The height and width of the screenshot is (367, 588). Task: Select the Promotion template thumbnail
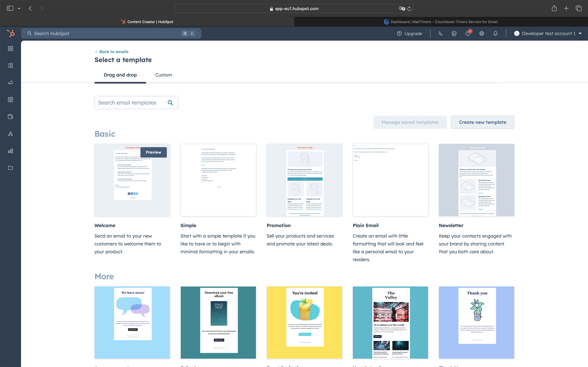click(x=304, y=180)
